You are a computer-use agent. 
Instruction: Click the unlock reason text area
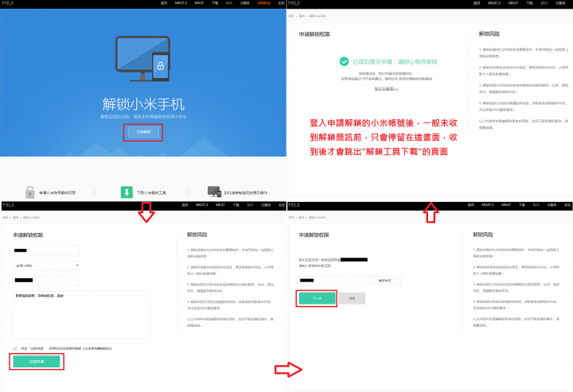point(81,315)
